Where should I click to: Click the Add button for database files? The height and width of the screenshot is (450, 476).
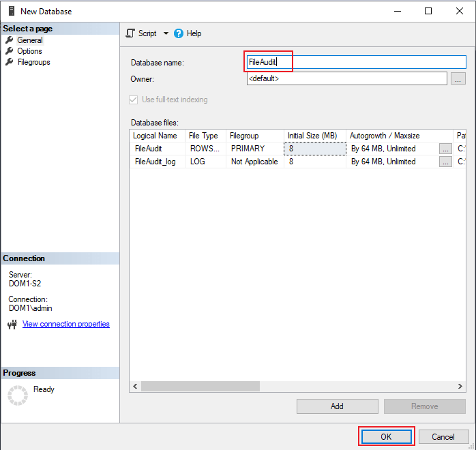click(x=337, y=406)
